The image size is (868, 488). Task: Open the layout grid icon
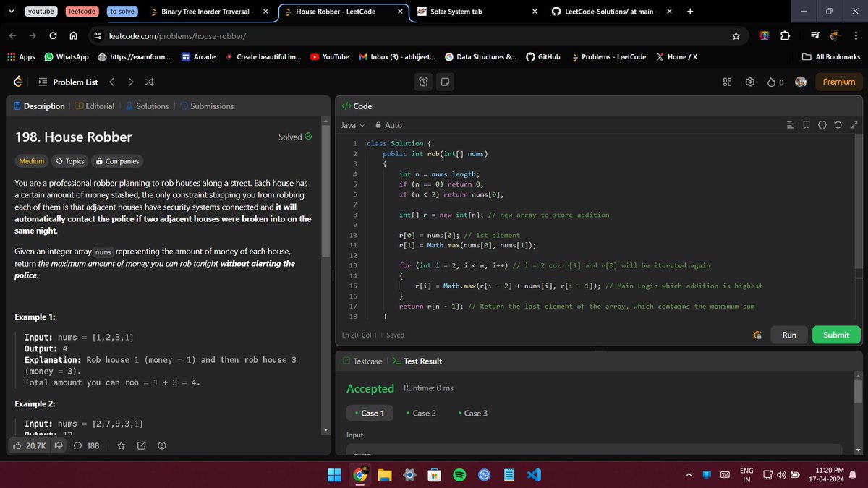tap(728, 82)
